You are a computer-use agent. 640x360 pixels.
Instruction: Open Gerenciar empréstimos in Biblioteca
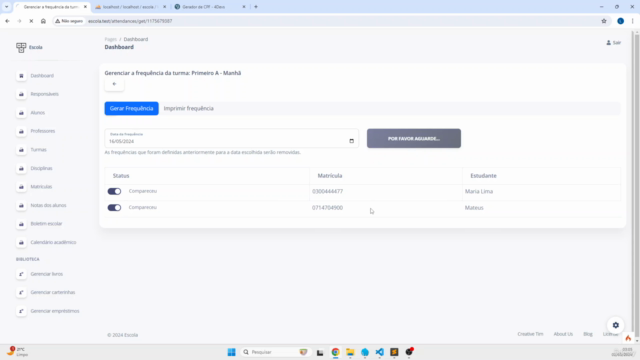coord(55,311)
